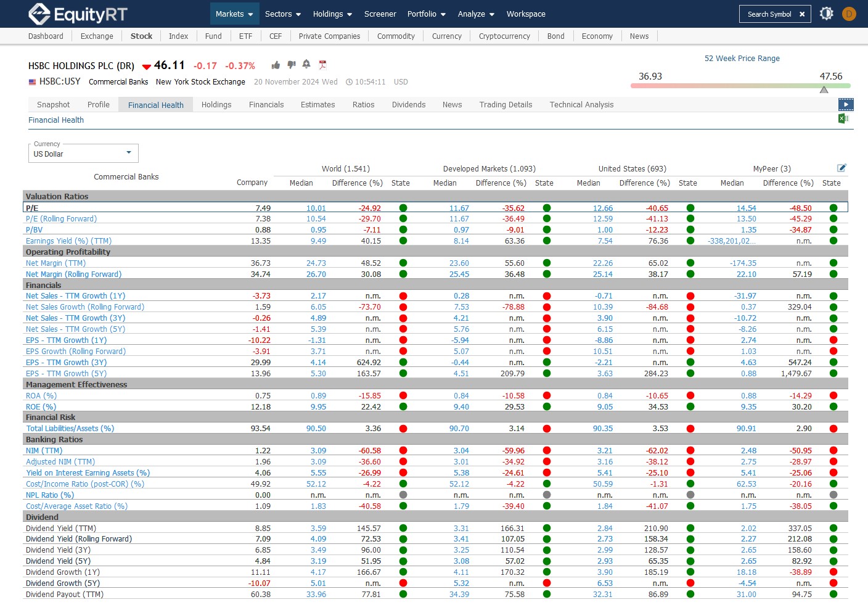Click the MyPeer median 14.54 for P/E
The width and height of the screenshot is (868, 610).
tap(746, 208)
